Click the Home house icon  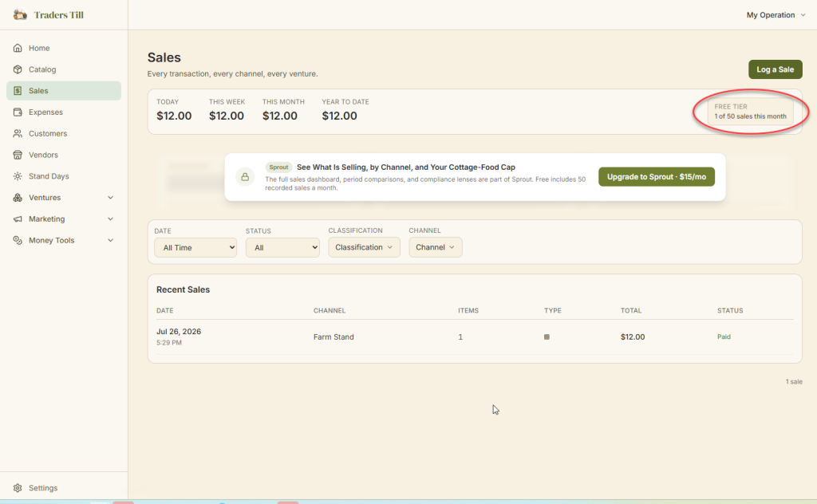[x=18, y=48]
